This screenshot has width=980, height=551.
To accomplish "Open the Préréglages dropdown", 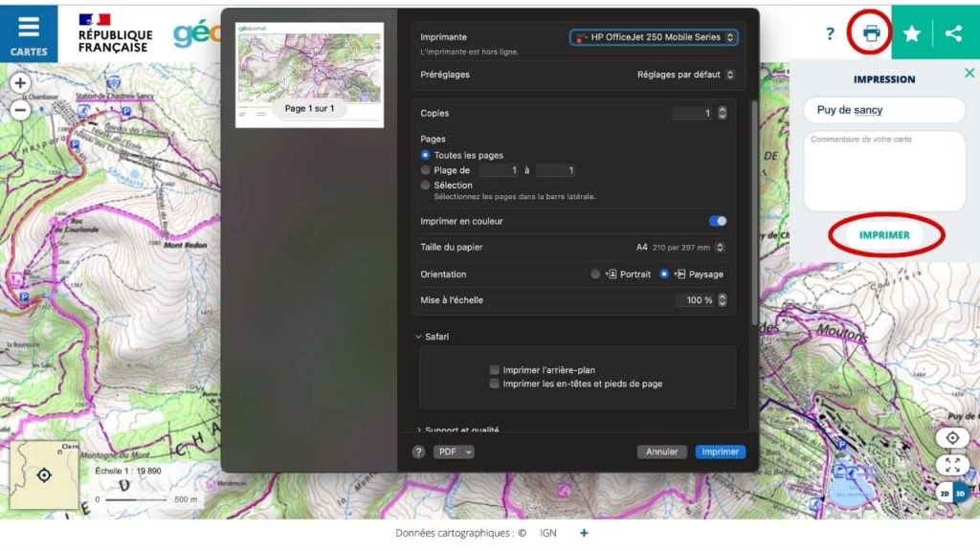I will pos(685,75).
